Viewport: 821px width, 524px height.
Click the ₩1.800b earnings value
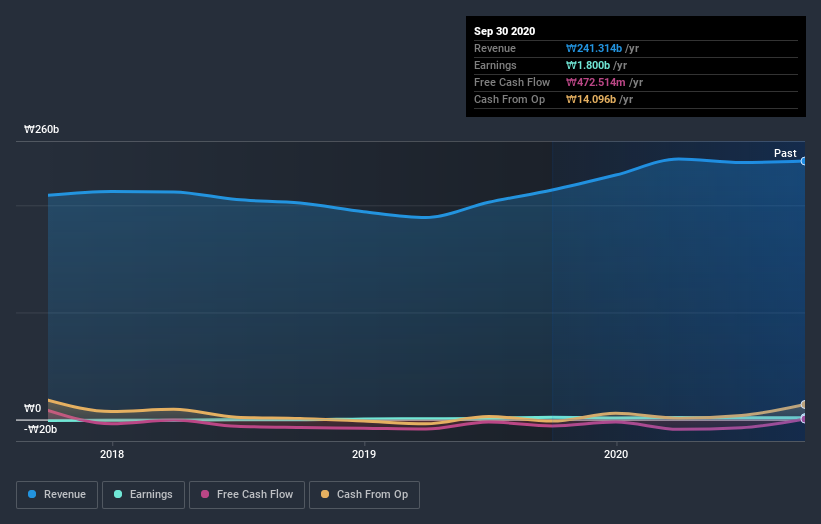588,65
